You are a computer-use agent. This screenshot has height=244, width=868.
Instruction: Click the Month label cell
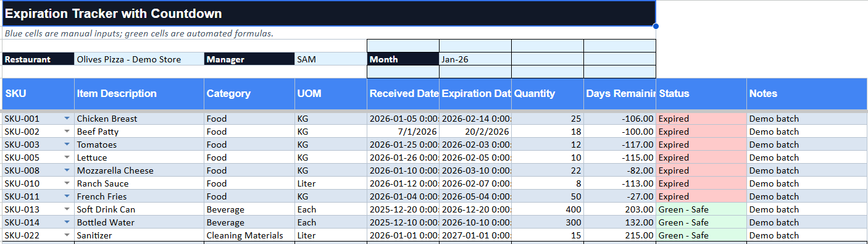click(x=403, y=59)
